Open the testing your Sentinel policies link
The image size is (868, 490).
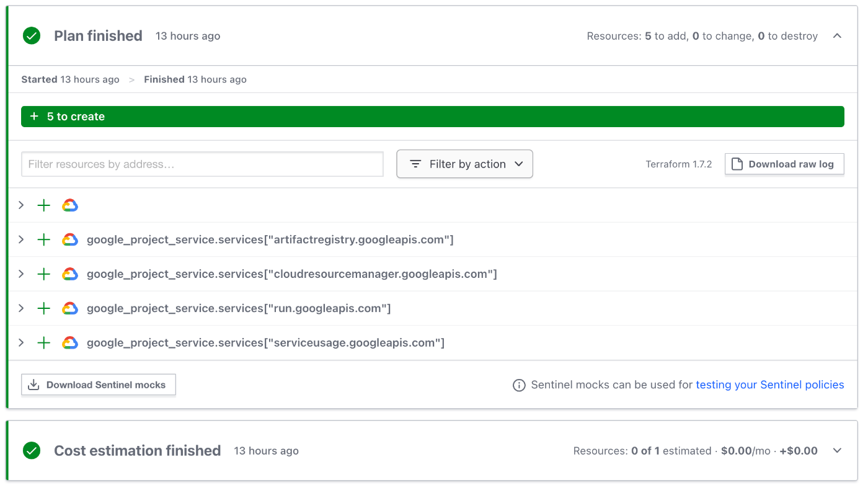click(x=770, y=385)
